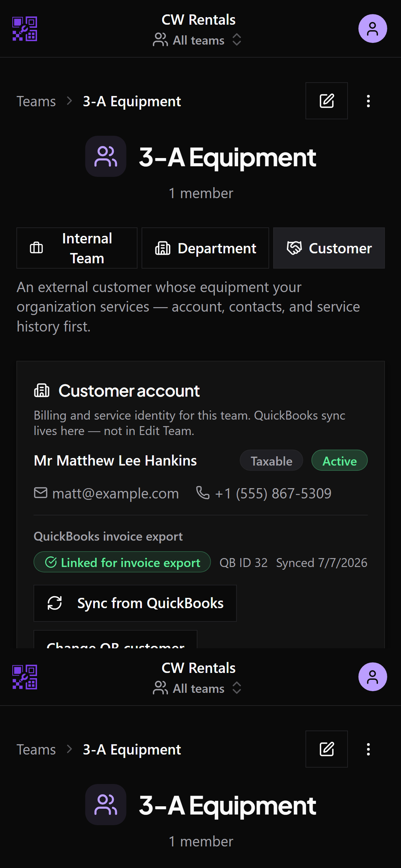Click the Customer account heading
This screenshot has width=401, height=868.
tap(129, 391)
